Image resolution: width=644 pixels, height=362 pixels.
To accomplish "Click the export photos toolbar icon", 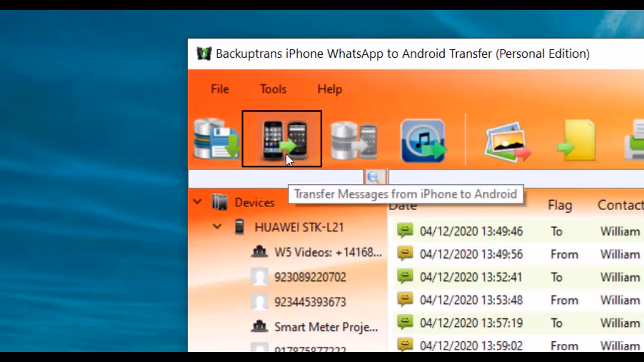I will 508,141.
